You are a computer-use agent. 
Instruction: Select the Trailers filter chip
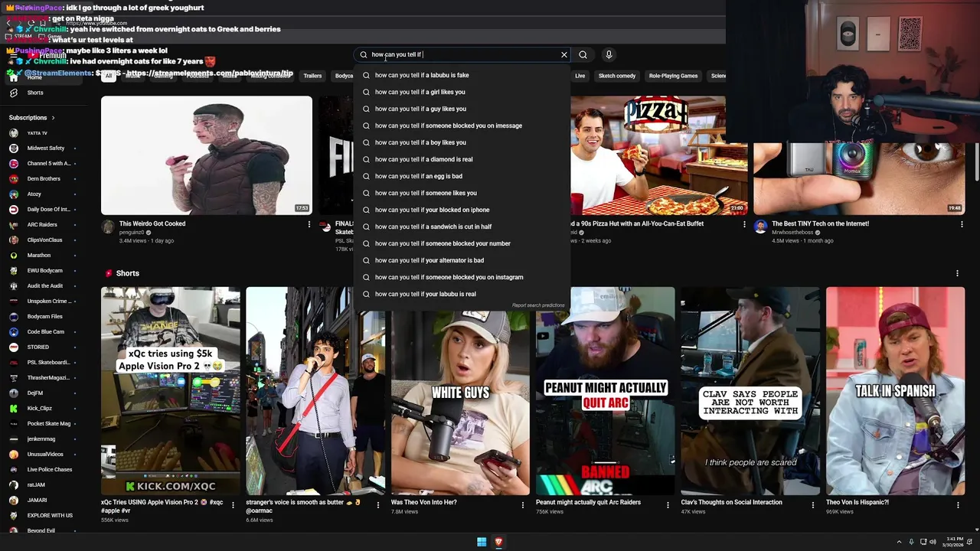tap(312, 76)
